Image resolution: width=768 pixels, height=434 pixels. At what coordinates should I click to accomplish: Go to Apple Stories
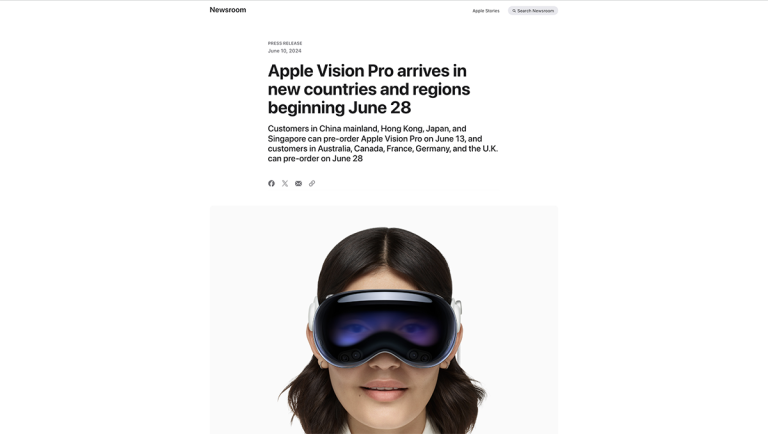tap(486, 11)
